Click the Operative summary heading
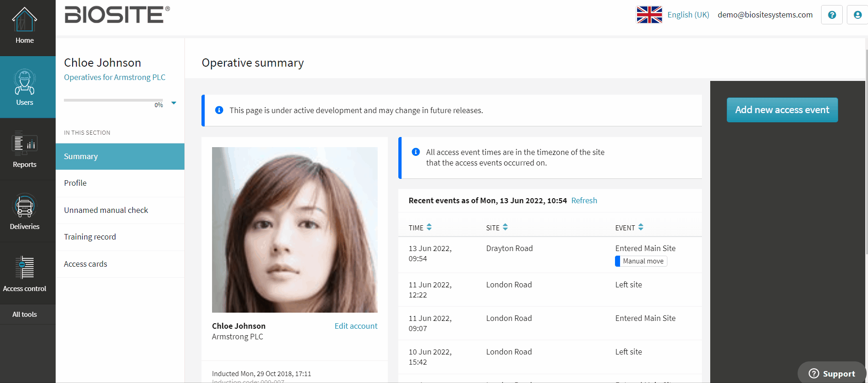The image size is (868, 383). [x=253, y=63]
